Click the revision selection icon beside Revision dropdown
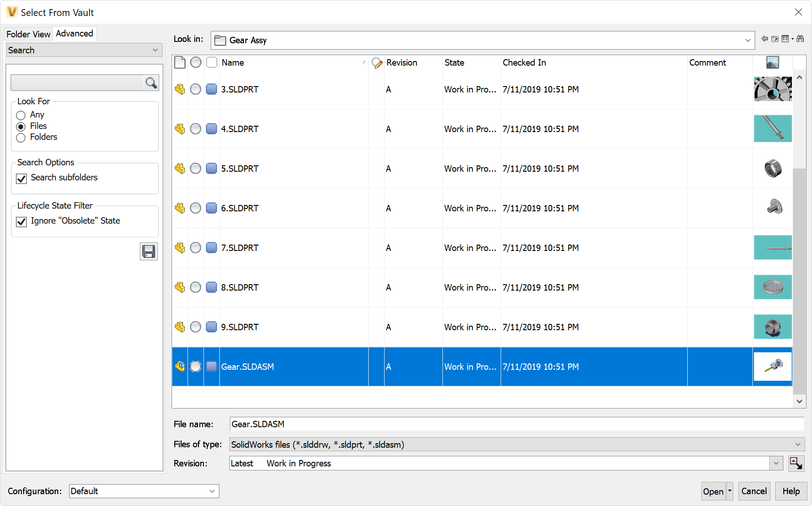The image size is (812, 506). click(x=796, y=464)
